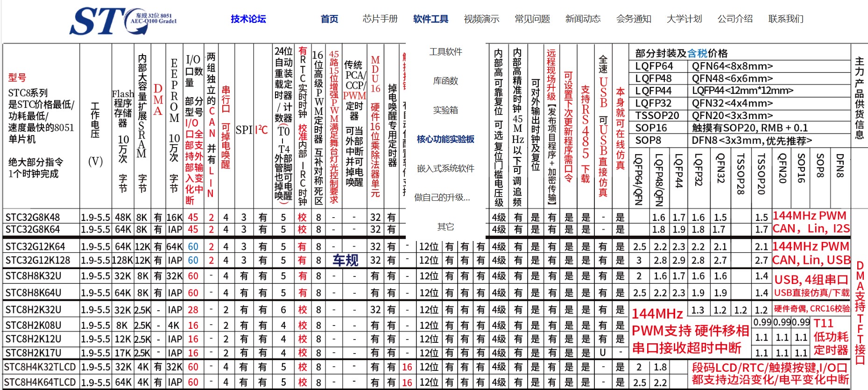
Task: Click the STC8H8K32U model cell
Action: click(x=33, y=276)
